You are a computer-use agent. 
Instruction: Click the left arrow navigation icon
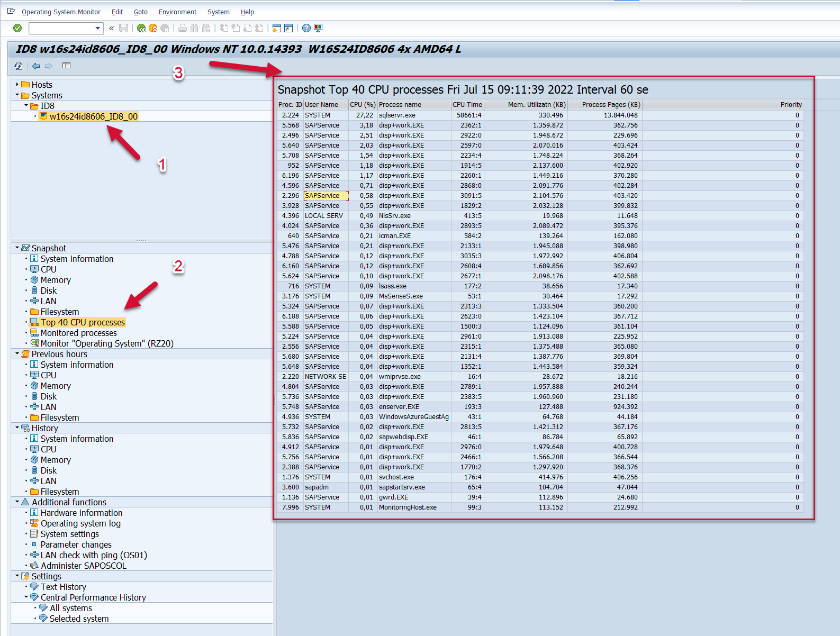[36, 66]
